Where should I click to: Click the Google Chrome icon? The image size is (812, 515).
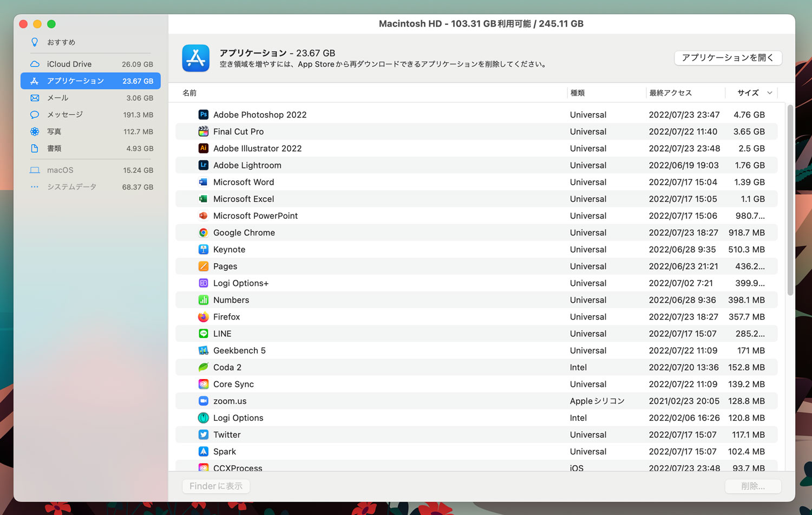204,232
